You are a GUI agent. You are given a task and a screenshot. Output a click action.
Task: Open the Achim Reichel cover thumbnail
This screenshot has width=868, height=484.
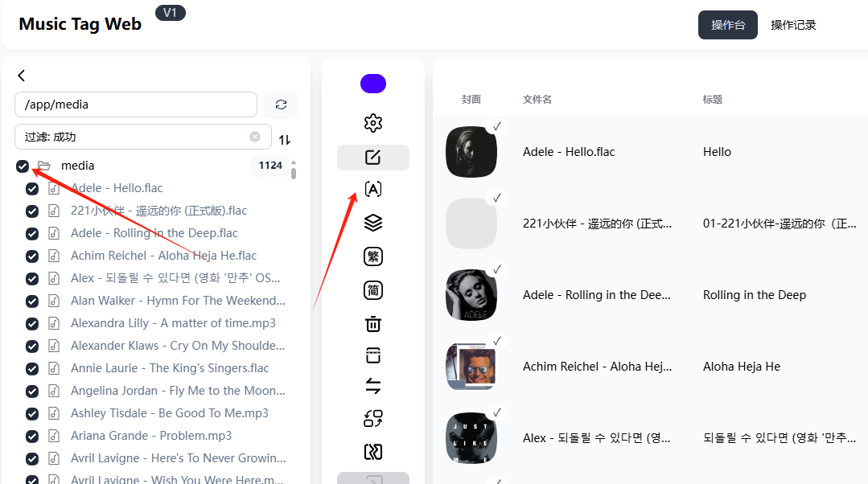471,367
